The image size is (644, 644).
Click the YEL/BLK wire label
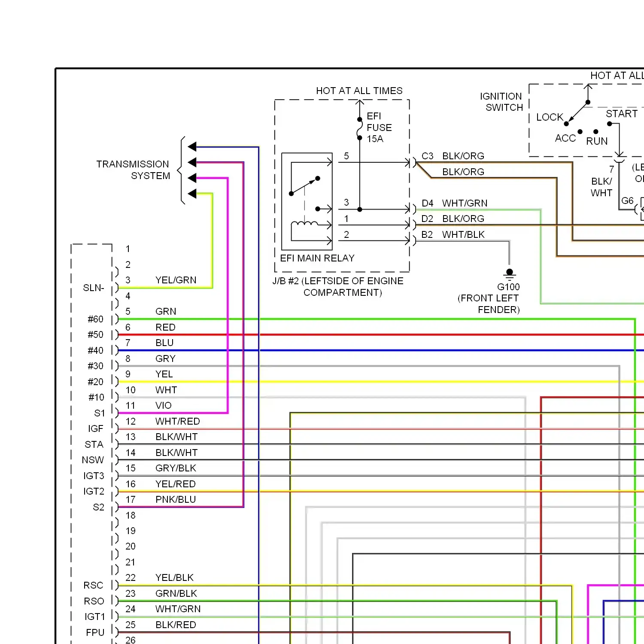click(x=174, y=577)
